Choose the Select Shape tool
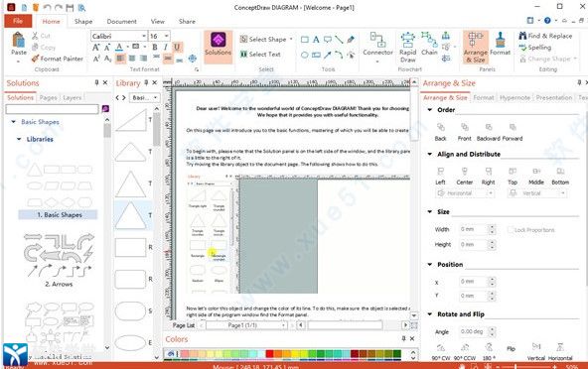Screen dimensions: 588x369 pyautogui.click(x=266, y=39)
